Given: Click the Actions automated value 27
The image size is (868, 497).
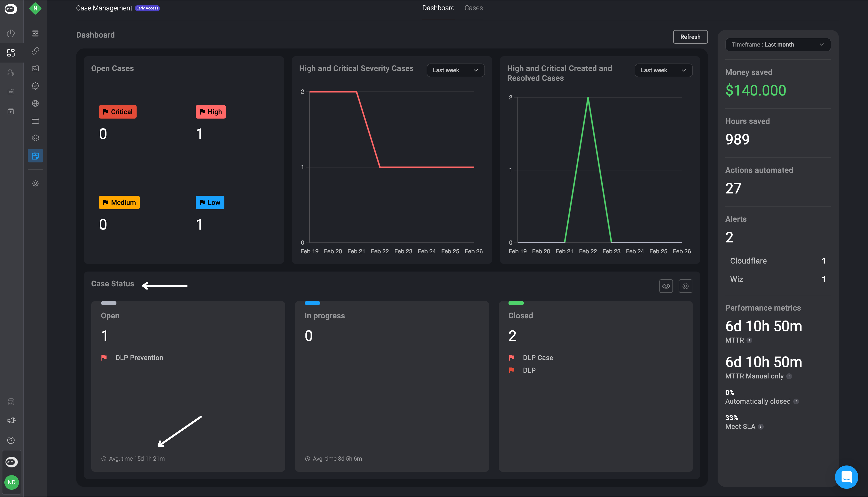Looking at the screenshot, I should [733, 188].
